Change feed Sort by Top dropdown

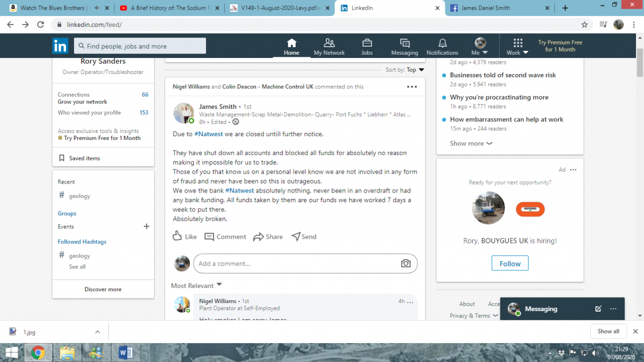[415, 70]
